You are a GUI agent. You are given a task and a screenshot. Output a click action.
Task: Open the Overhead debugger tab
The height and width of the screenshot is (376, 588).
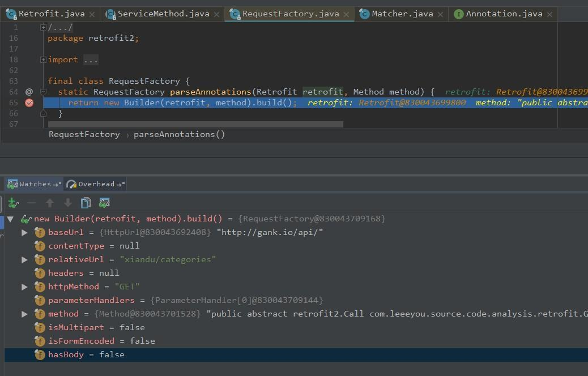click(95, 184)
